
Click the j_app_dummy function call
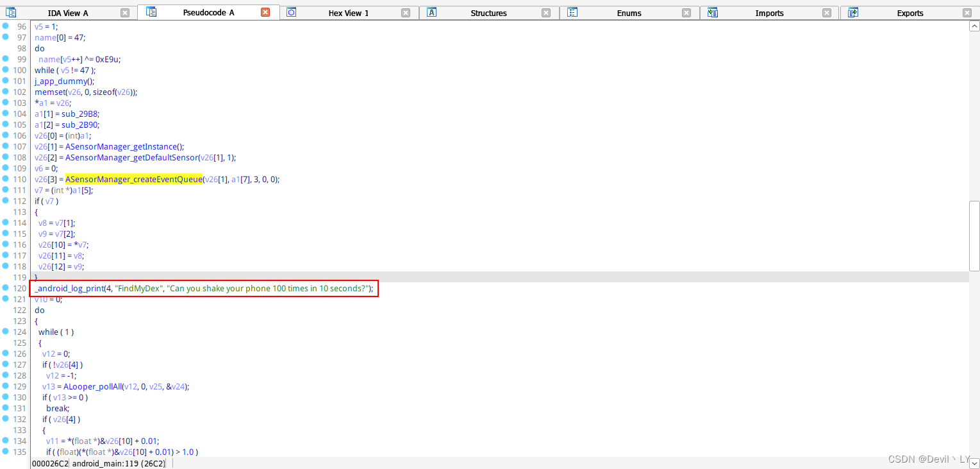pyautogui.click(x=61, y=81)
